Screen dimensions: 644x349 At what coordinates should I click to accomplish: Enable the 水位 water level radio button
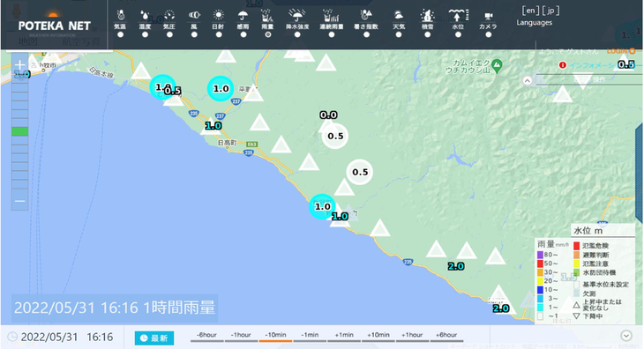[458, 35]
